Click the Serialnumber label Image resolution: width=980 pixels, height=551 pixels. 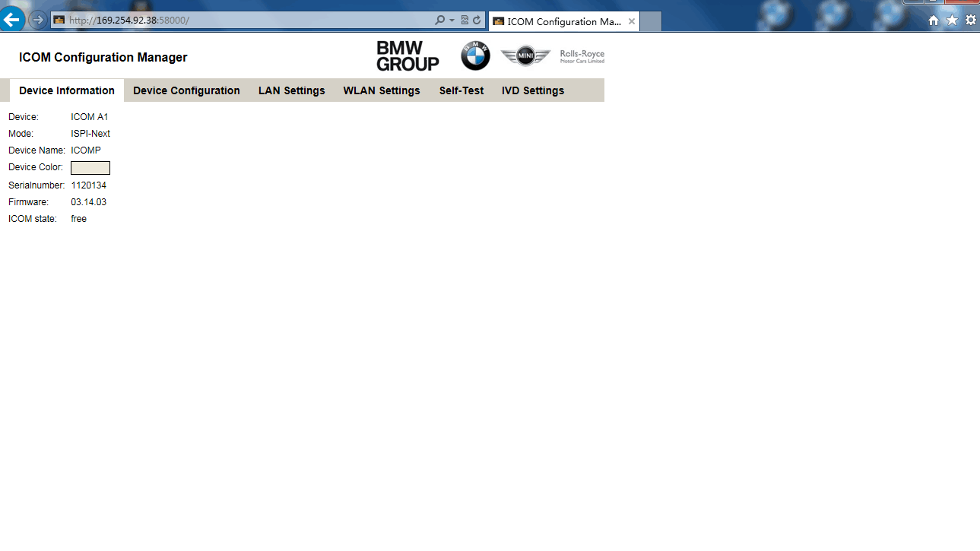[36, 185]
